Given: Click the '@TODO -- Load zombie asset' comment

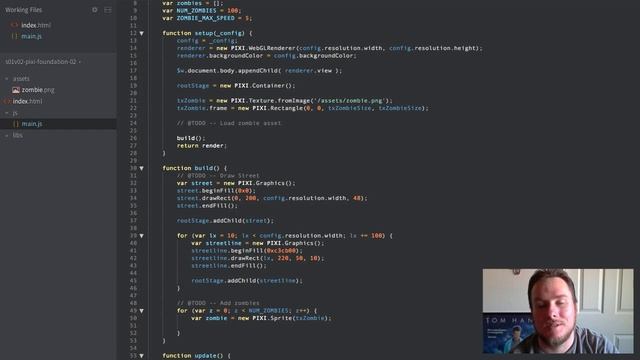Looking at the screenshot, I should pos(229,123).
